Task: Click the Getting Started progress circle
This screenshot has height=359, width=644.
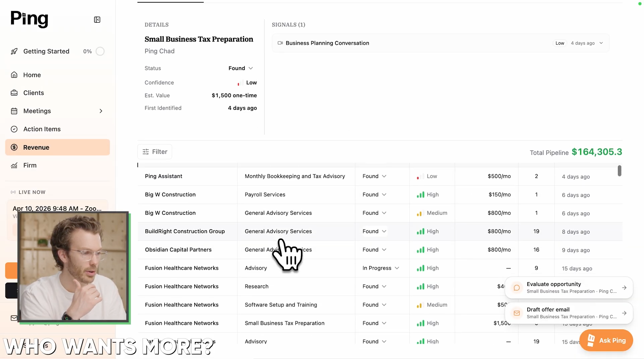Action: [x=100, y=51]
